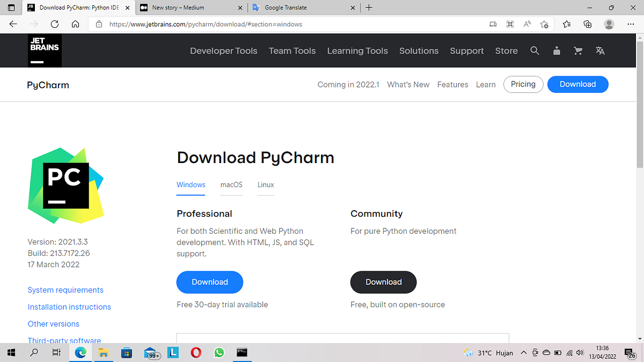Expand the Developer Tools menu
The width and height of the screenshot is (644, 362).
tap(223, 50)
